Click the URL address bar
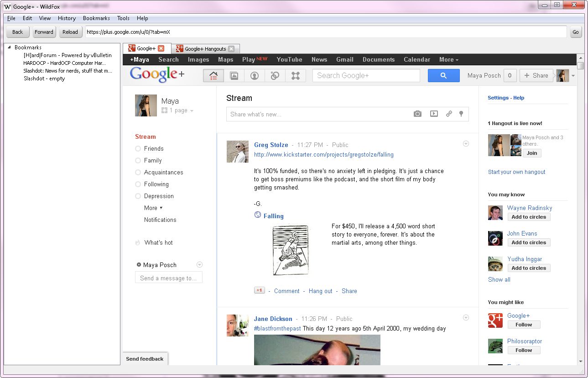The width and height of the screenshot is (588, 378). pyautogui.click(x=326, y=32)
